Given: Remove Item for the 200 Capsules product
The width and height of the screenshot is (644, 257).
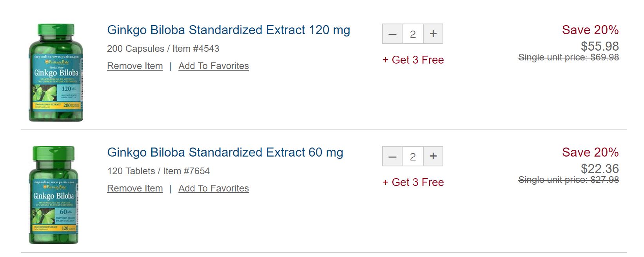Looking at the screenshot, I should 135,66.
